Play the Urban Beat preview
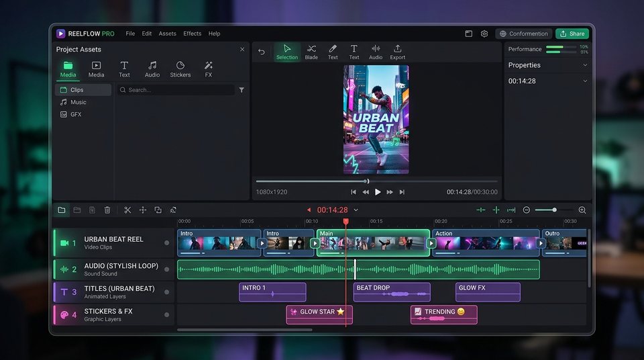 coord(378,192)
